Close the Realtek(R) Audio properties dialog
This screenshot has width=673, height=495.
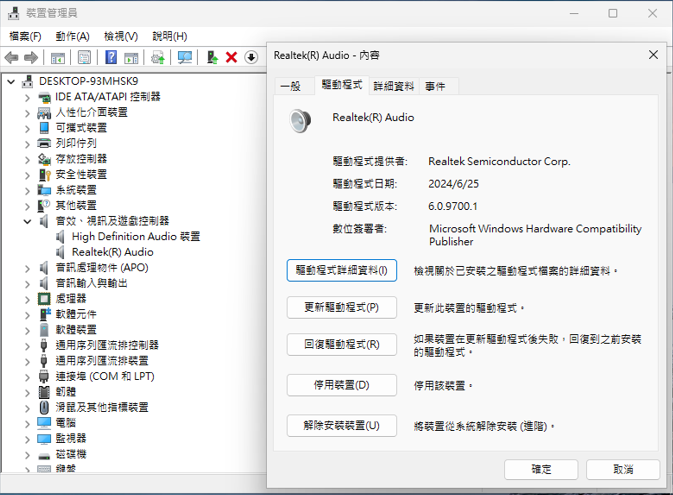click(653, 55)
